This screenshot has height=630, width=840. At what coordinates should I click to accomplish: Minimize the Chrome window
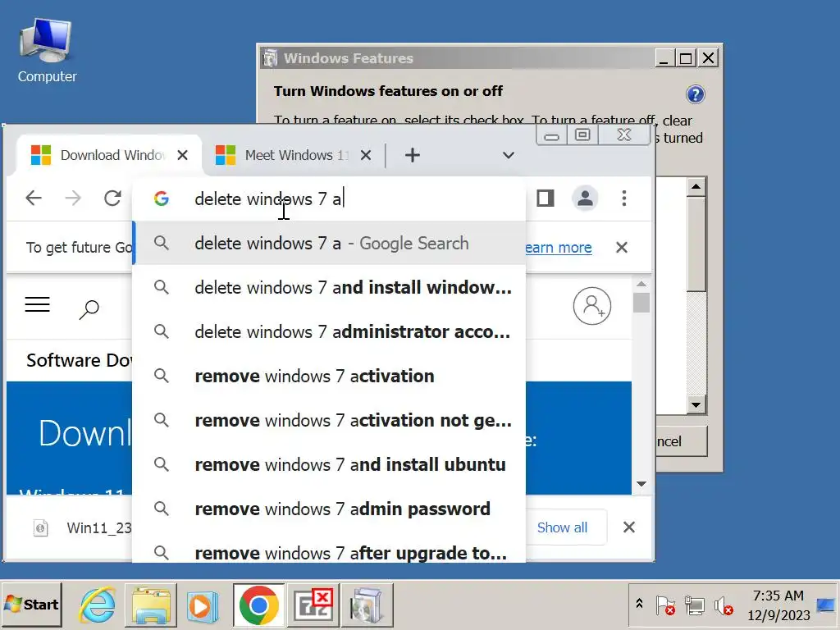pos(552,135)
